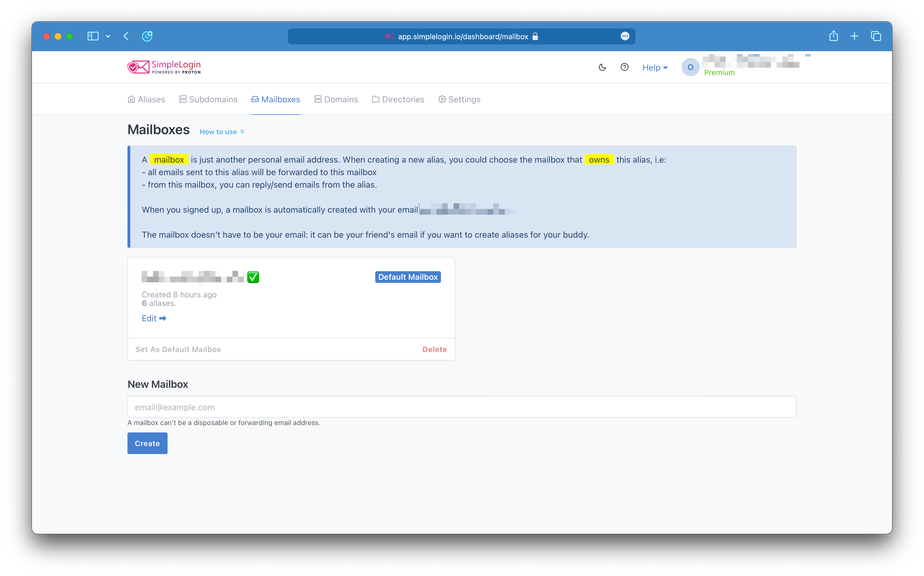Open the Safari share icon
The image size is (924, 576).
pyautogui.click(x=833, y=36)
